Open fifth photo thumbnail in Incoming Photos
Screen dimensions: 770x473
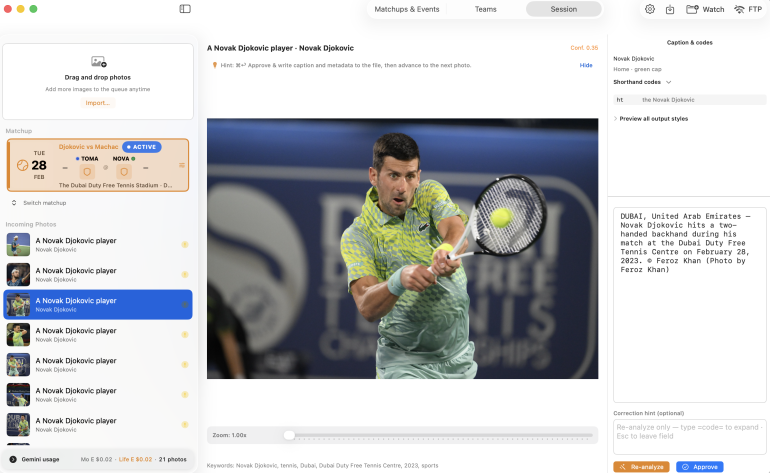click(18, 364)
